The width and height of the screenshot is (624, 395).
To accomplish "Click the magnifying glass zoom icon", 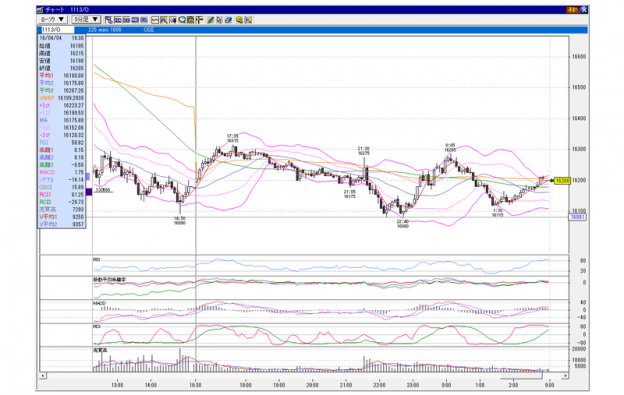I will (182, 19).
